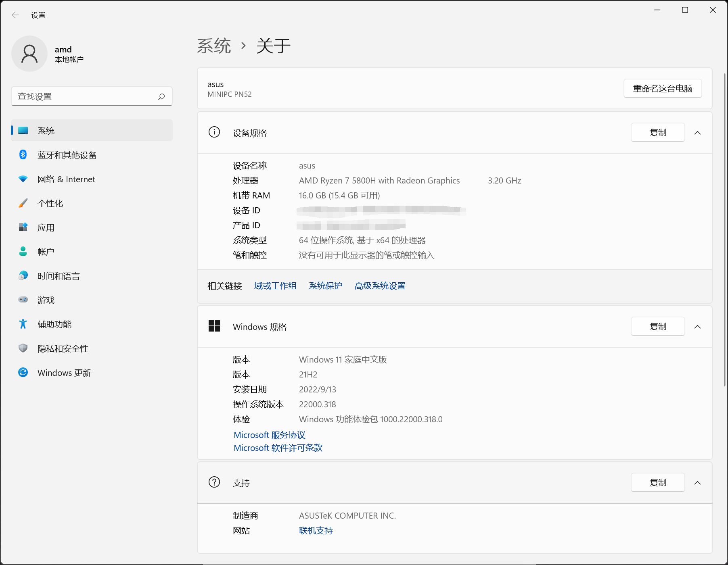Click the 21H2 version value
Viewport: 728px width, 565px height.
[308, 374]
